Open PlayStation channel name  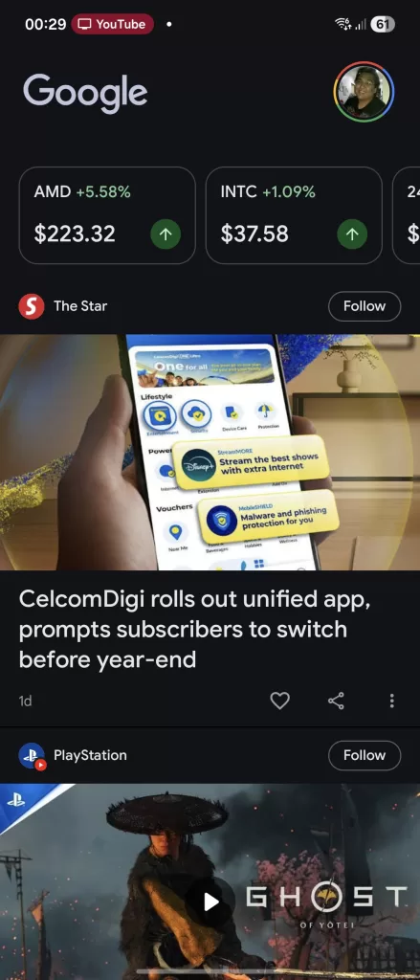click(90, 755)
